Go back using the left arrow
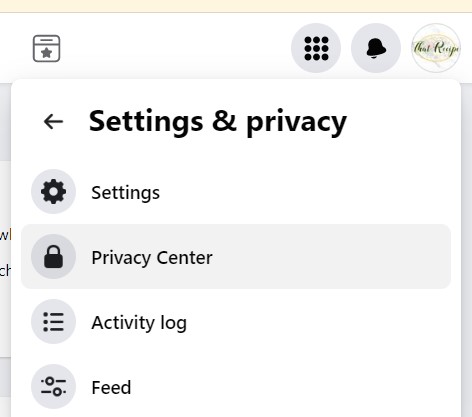 click(x=53, y=121)
